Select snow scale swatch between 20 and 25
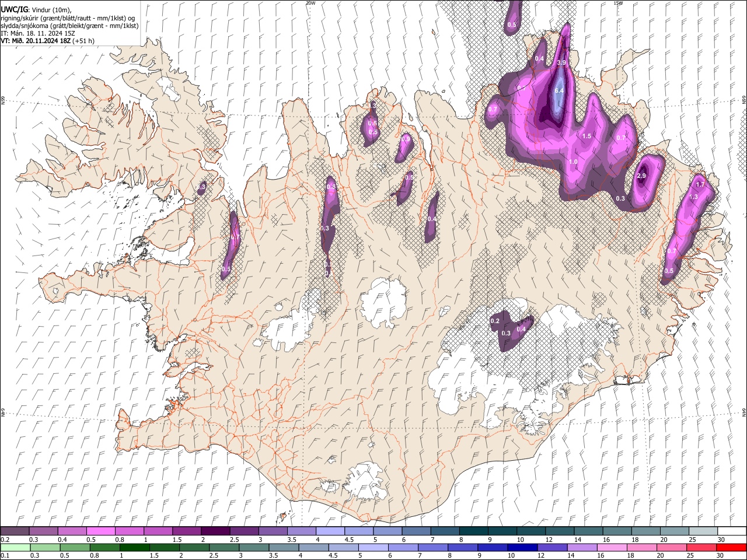 673,531
